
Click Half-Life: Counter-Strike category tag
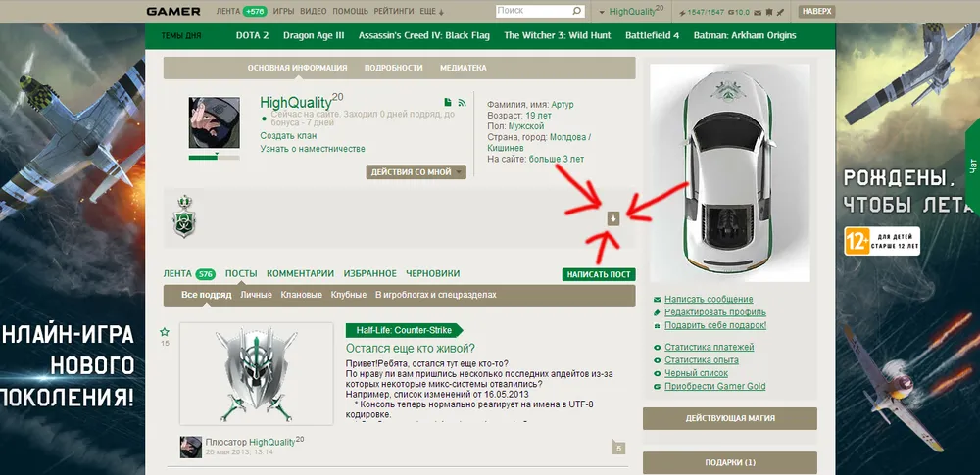[406, 330]
